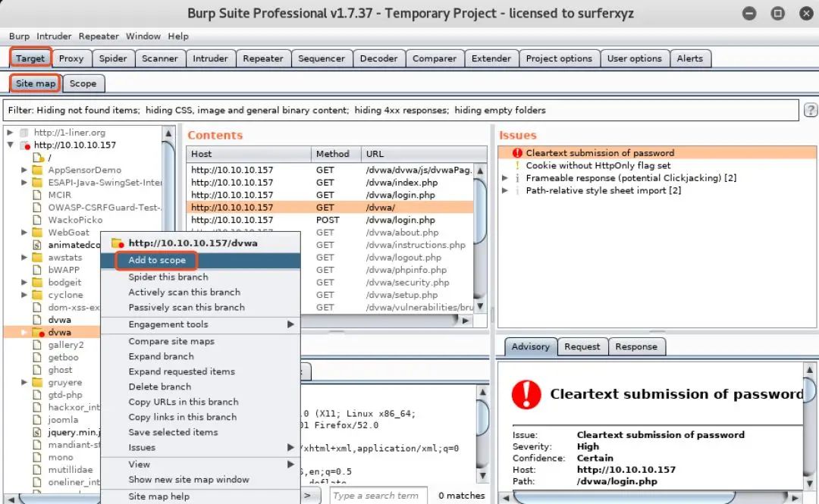
Task: Select Spider this branch
Action: pyautogui.click(x=200, y=277)
